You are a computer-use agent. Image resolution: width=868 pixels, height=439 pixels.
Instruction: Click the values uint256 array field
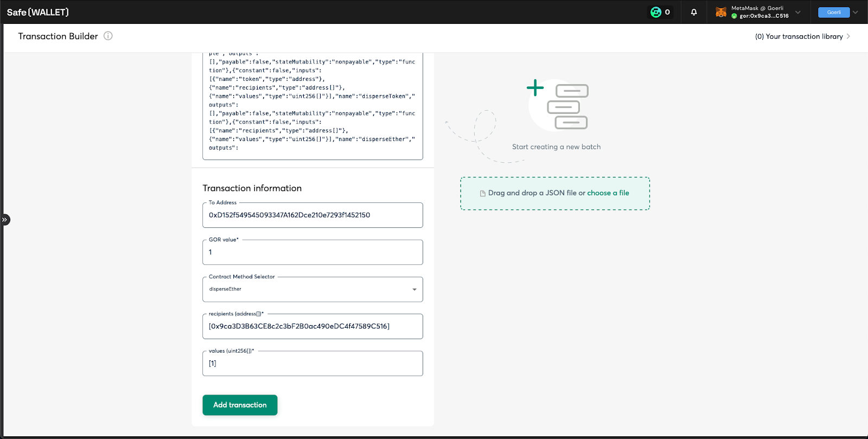click(x=312, y=364)
